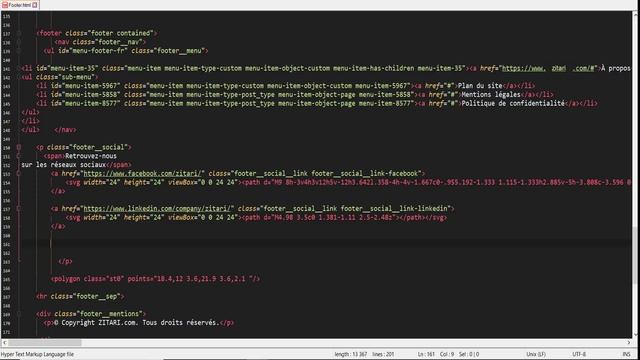This screenshot has height=360, width=640.
Task: Click the 'Retrouvez-nous' text on line 151
Action: [x=91, y=156]
